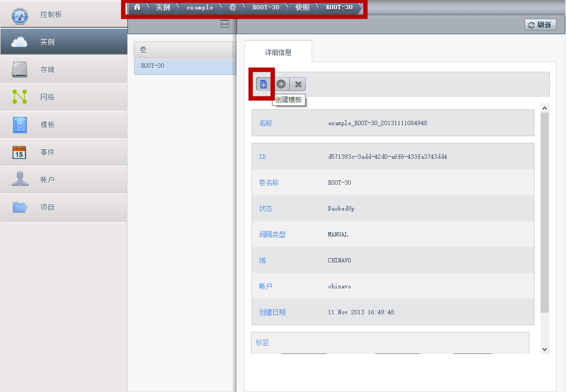567x392 pixels.
Task: Go to Snapshots (快照) breadcrumb item
Action: [302, 7]
